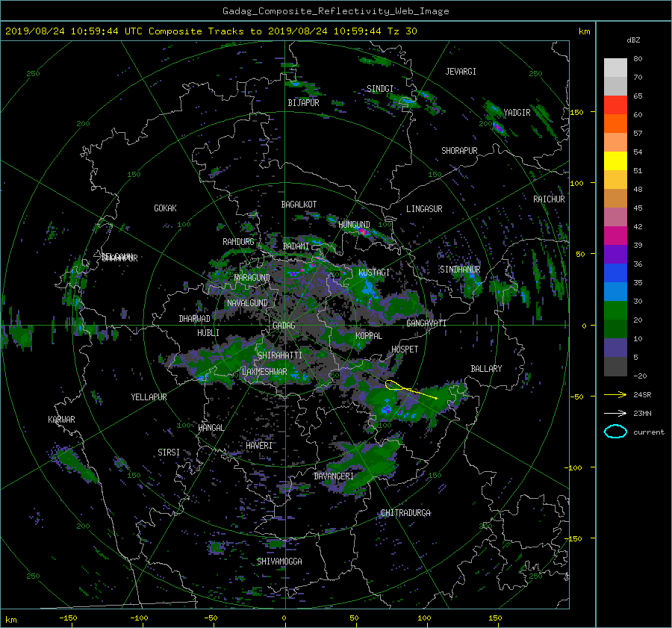Click the SIRSI city label
Image resolution: width=672 pixels, height=628 pixels.
click(169, 453)
